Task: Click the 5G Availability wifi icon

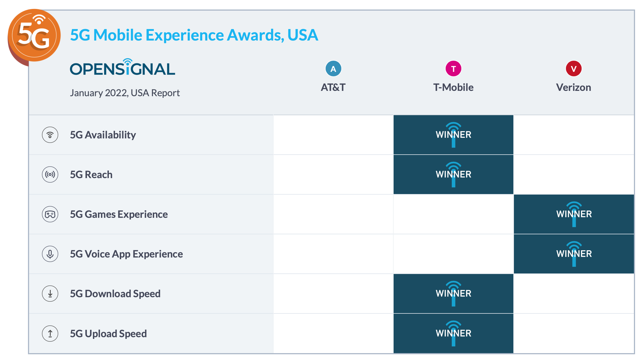Action: (x=50, y=135)
